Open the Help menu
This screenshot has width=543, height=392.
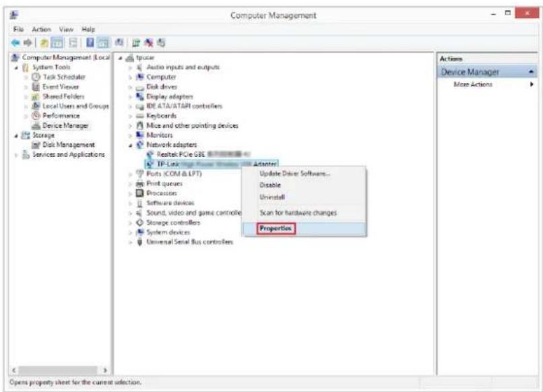click(88, 30)
